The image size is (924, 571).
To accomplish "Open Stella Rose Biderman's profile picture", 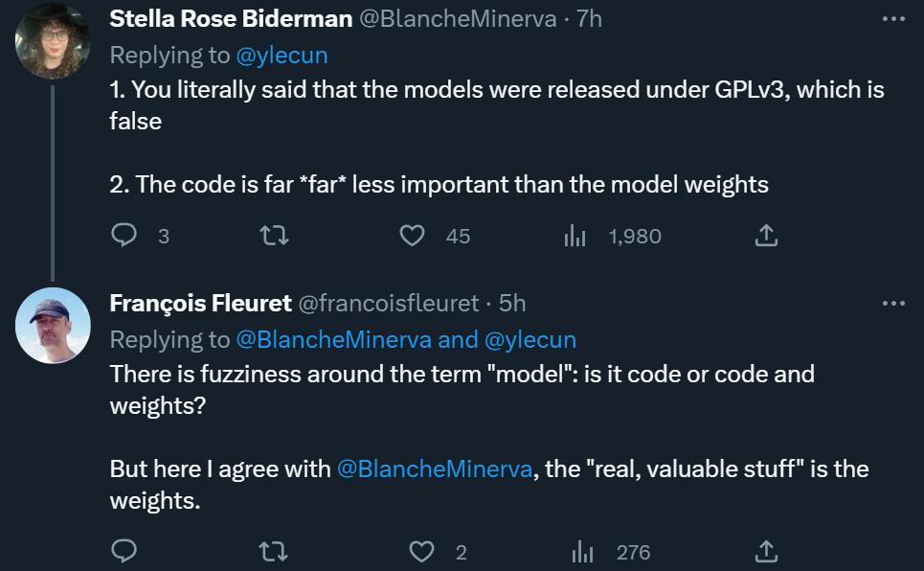I will (x=53, y=40).
